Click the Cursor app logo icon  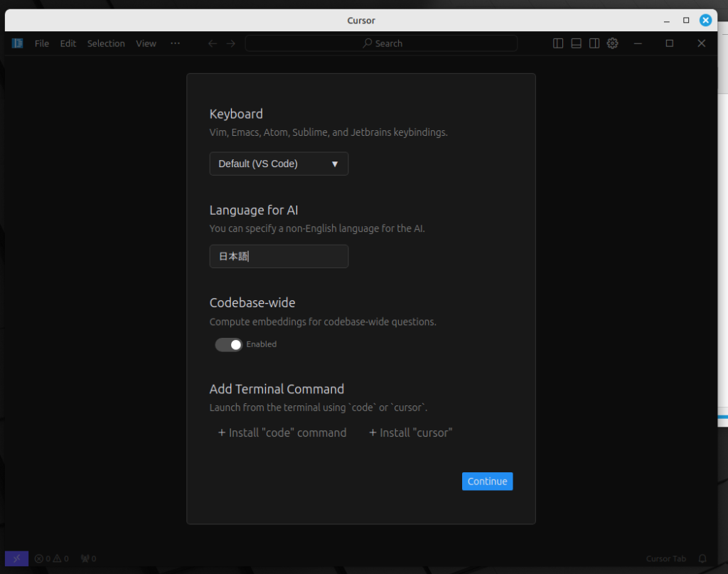pyautogui.click(x=17, y=43)
